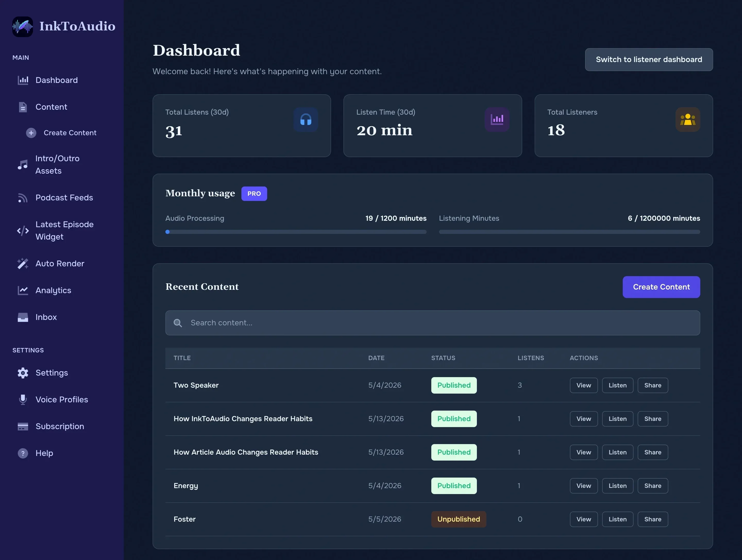Share How Article Audio Changes Reader Habits
The height and width of the screenshot is (560, 742).
(653, 452)
